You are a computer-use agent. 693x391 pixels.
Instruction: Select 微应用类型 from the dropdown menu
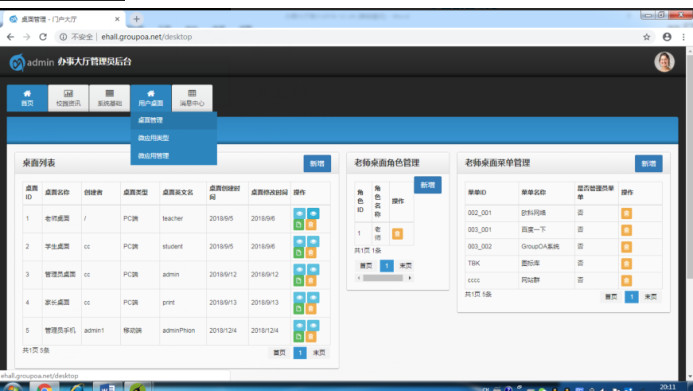point(153,138)
